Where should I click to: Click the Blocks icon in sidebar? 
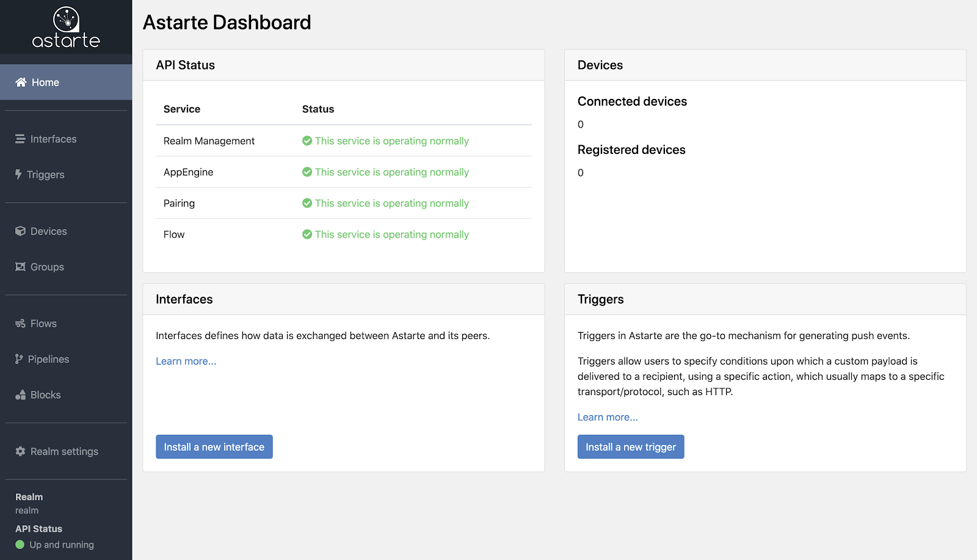tap(19, 395)
